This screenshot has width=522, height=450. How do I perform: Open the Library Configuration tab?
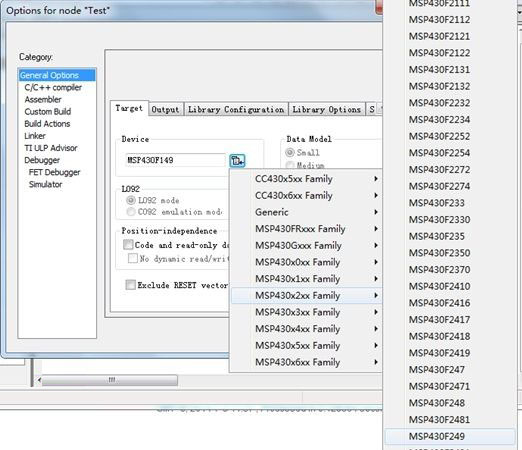(236, 109)
